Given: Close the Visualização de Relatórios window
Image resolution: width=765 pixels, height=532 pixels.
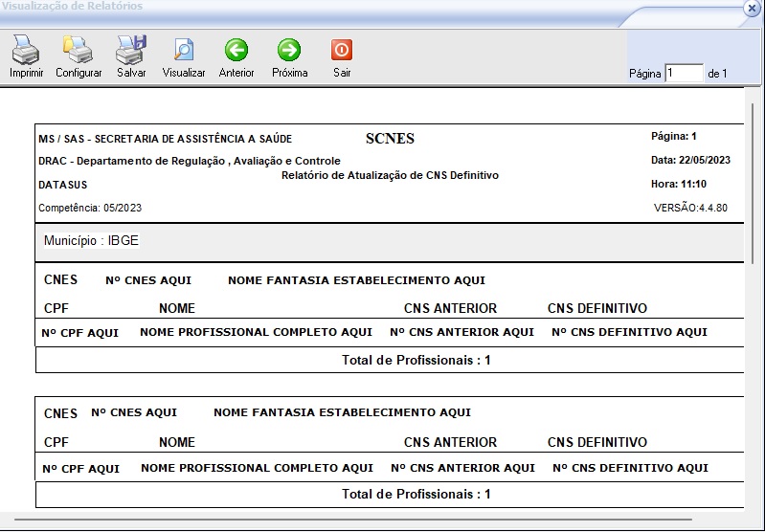Looking at the screenshot, I should [x=752, y=8].
